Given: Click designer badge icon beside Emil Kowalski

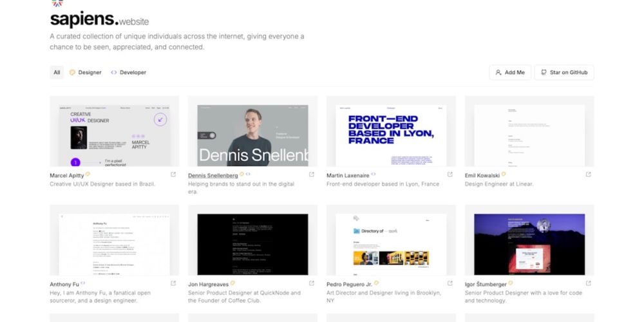Looking at the screenshot, I should coord(504,174).
